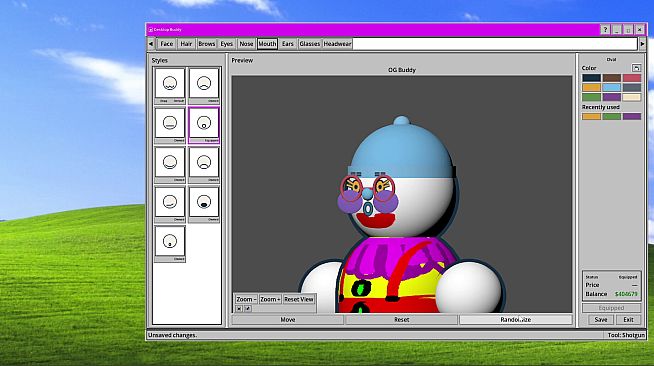Click the left tab scroll arrow

click(151, 44)
